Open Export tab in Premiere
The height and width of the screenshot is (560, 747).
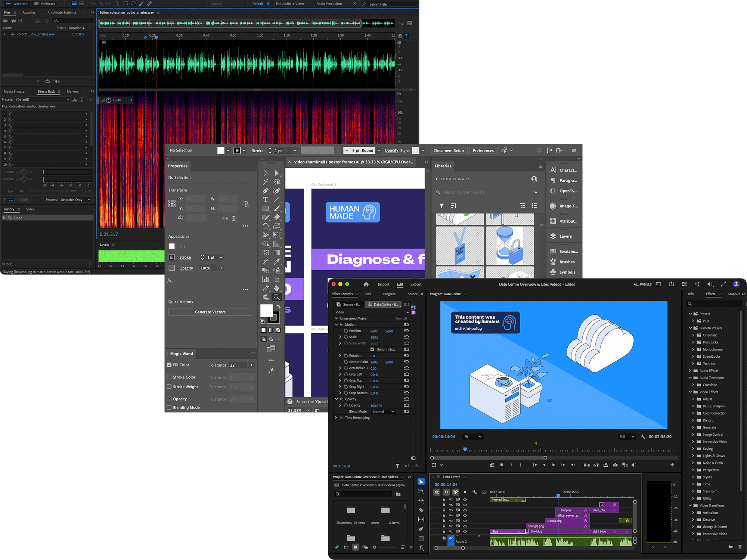[416, 284]
